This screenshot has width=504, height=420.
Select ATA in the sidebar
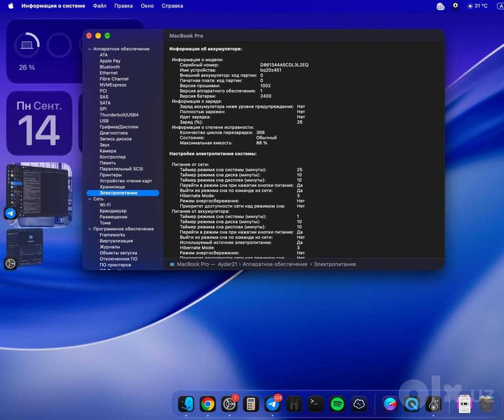pos(103,55)
